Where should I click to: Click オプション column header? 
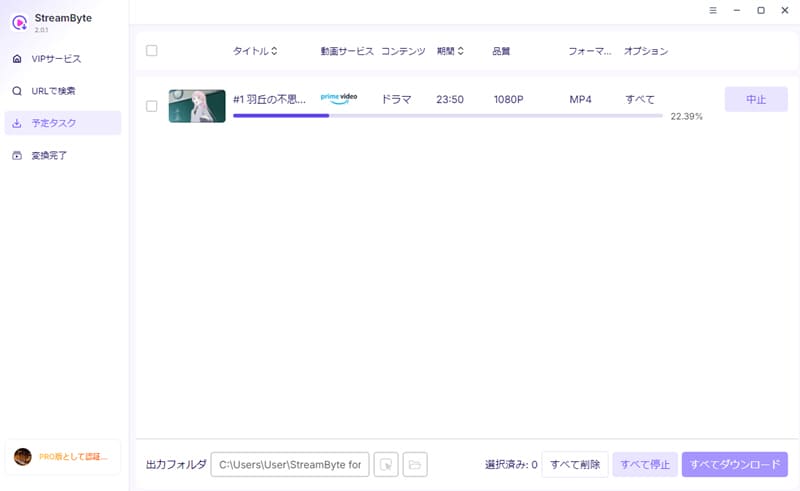(x=646, y=51)
